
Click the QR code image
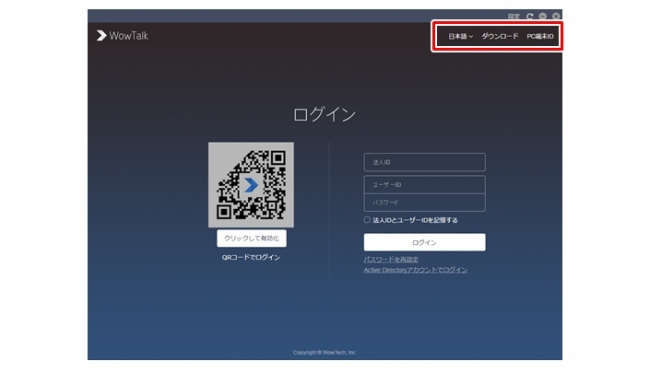point(251,185)
